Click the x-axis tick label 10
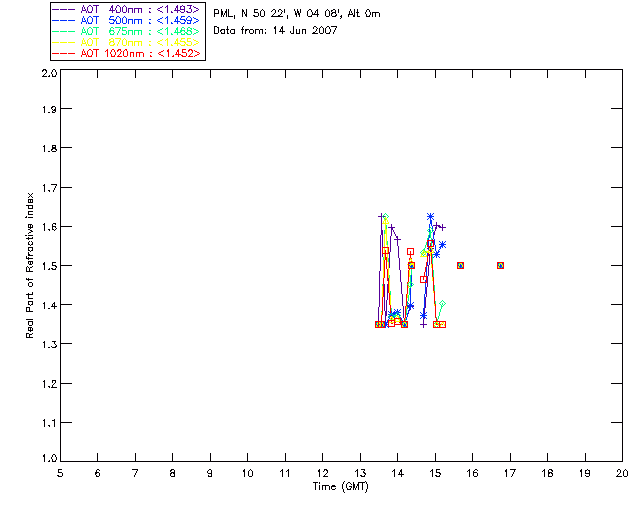 pyautogui.click(x=248, y=473)
